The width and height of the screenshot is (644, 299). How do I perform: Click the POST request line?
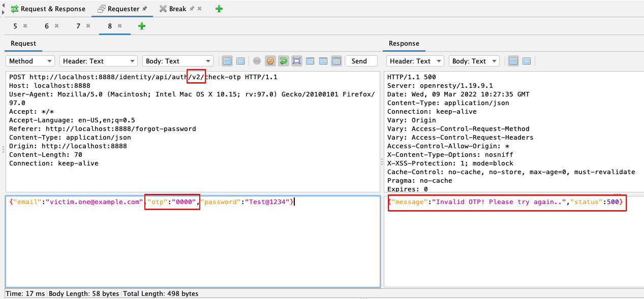pyautogui.click(x=143, y=77)
